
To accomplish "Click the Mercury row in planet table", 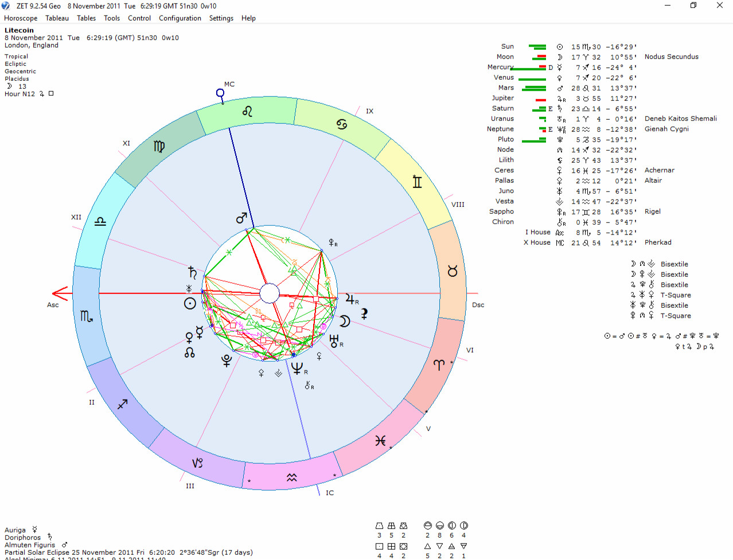I will [x=562, y=68].
